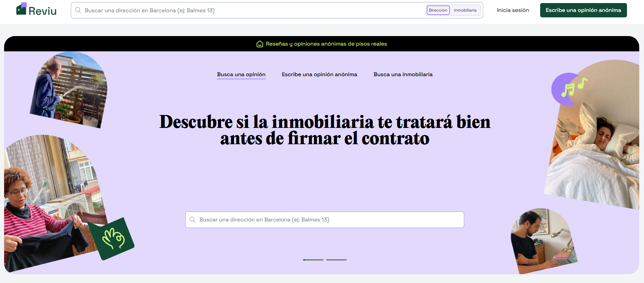Click the purple music notes icon

click(x=569, y=89)
